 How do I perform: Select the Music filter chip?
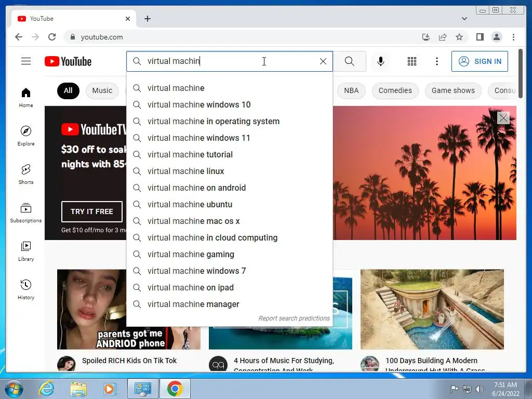(102, 90)
